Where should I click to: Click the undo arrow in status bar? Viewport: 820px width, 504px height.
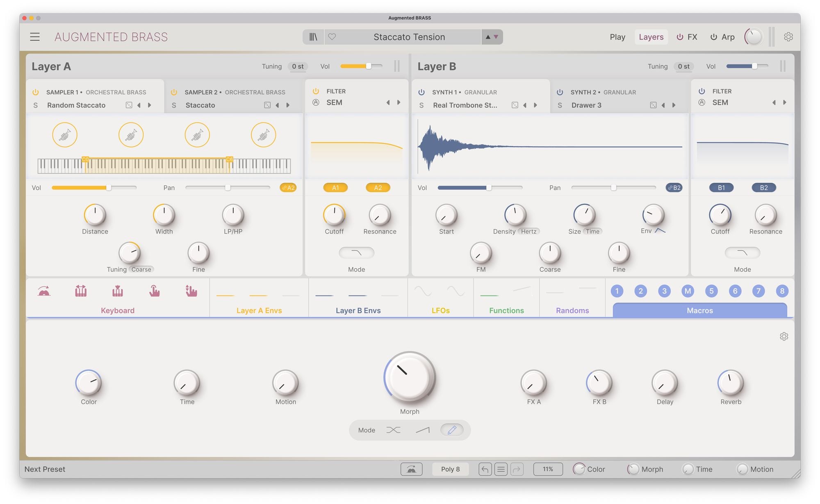[x=485, y=469]
